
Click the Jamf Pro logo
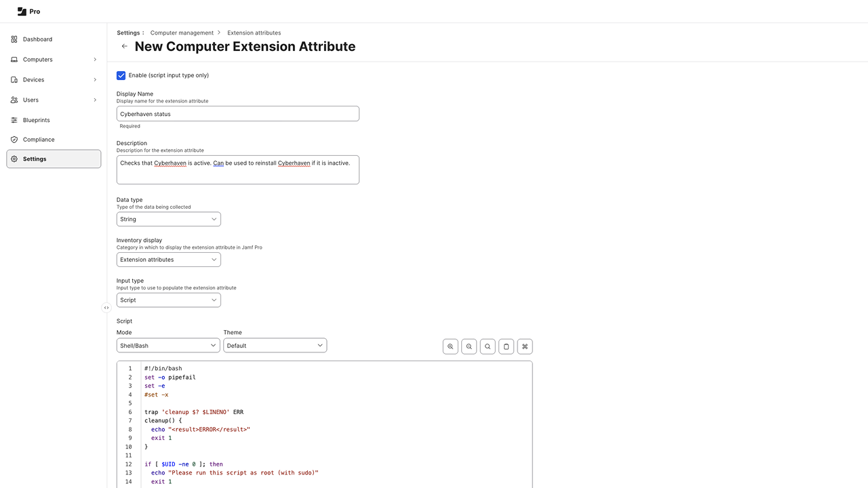pyautogui.click(x=28, y=12)
